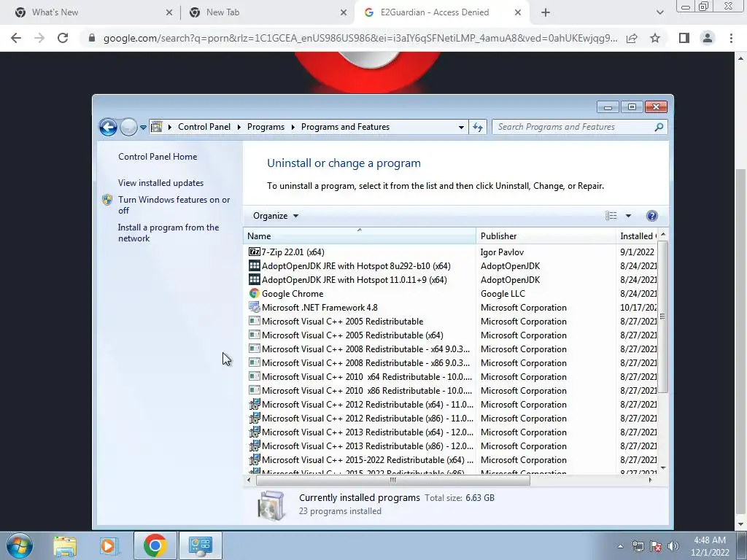Open Turn Windows features on or off

(174, 205)
